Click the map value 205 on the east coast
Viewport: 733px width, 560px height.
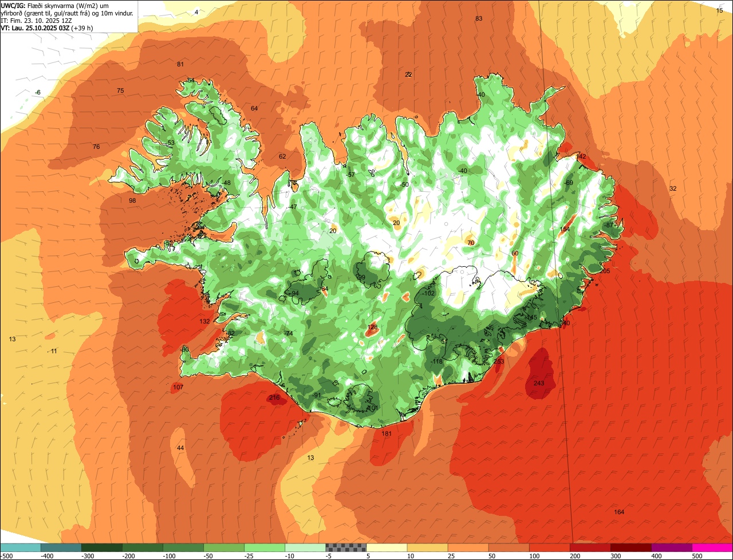pos(605,271)
